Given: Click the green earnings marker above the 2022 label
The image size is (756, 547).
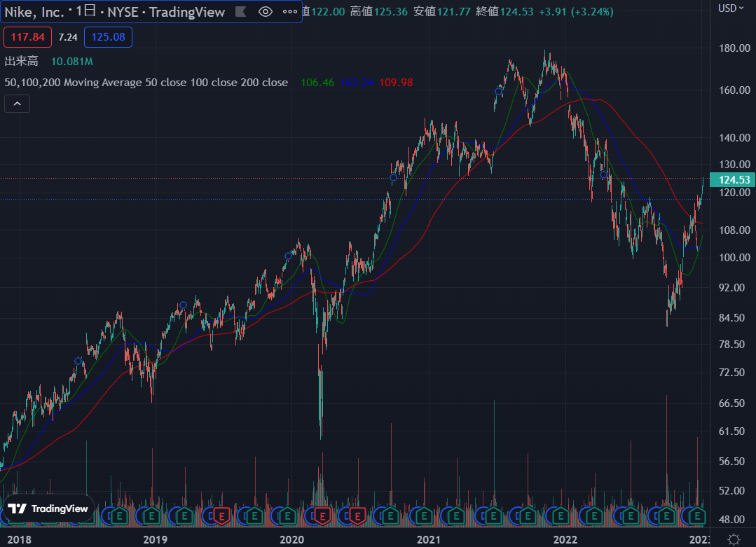Looking at the screenshot, I should [561, 517].
